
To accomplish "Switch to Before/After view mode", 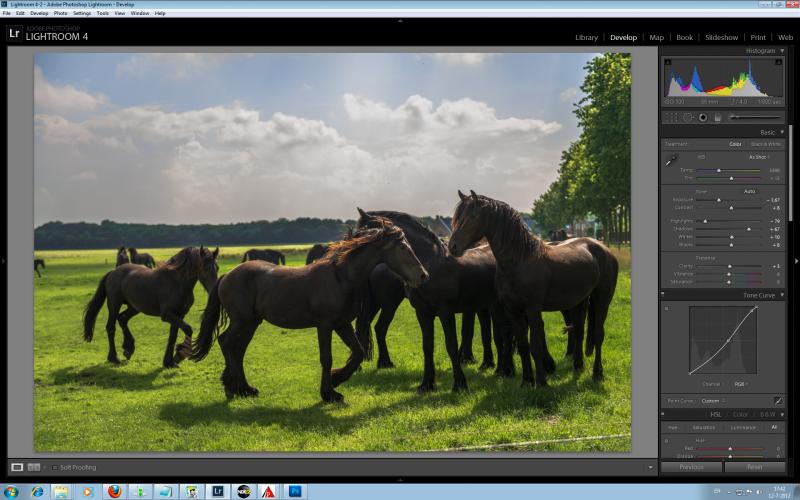I will (x=34, y=467).
